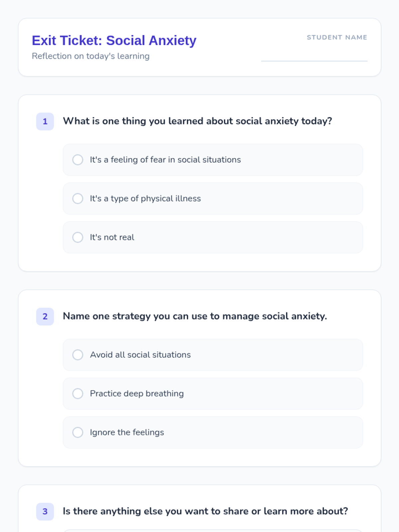Mark the "Ignore the feelings" radio button

coord(78,433)
